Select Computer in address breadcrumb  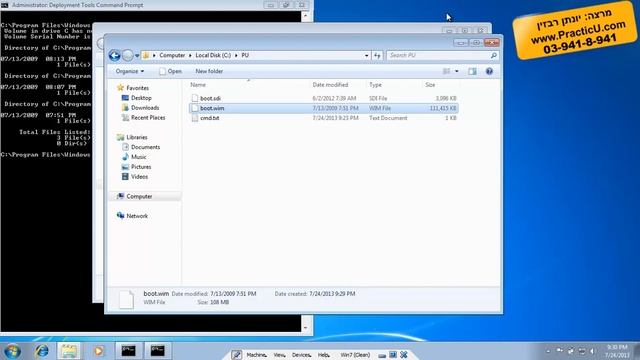(172, 55)
